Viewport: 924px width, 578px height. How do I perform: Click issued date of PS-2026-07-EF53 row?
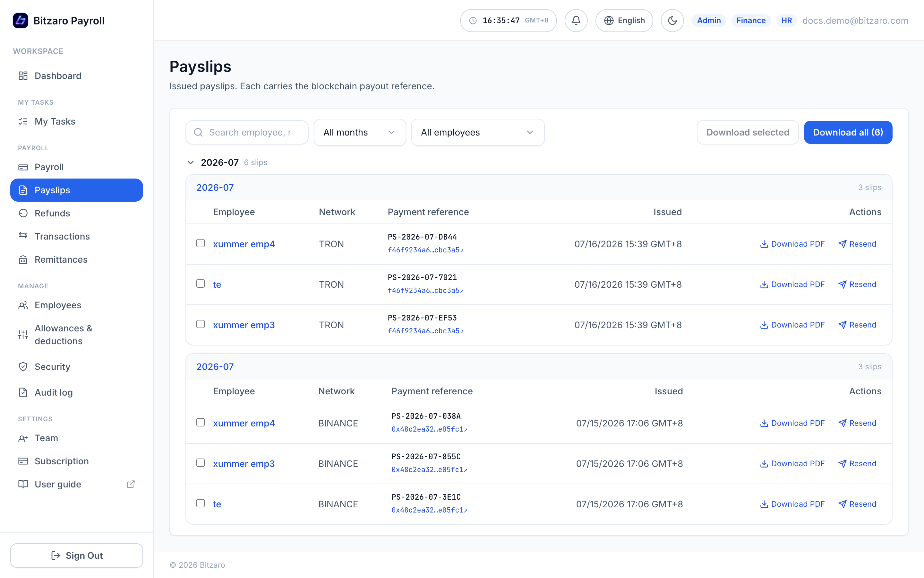[628, 325]
